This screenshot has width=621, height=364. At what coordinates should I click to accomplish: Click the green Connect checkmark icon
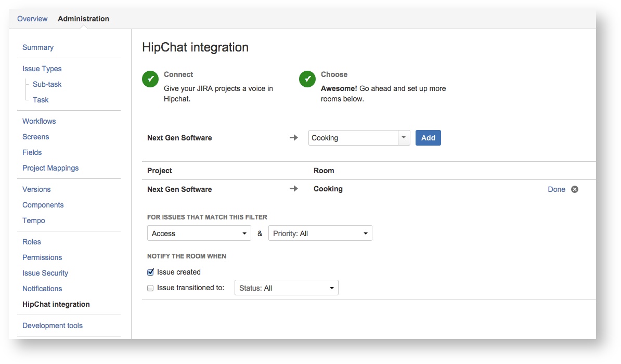(x=150, y=79)
